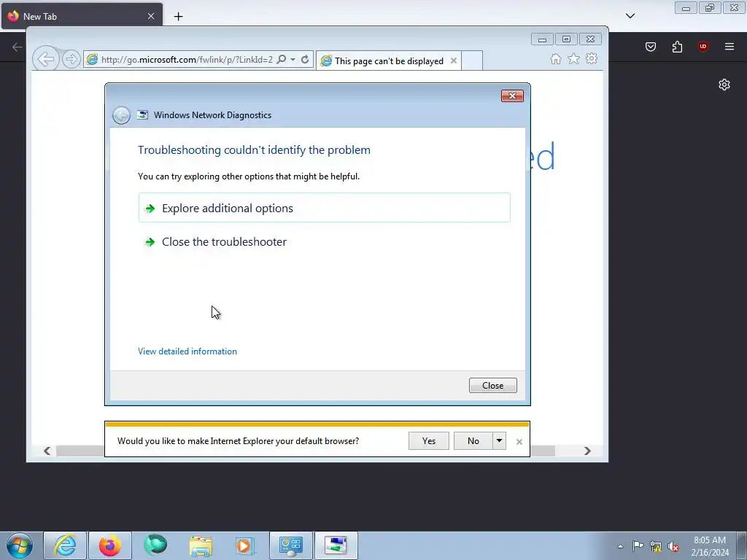Click Control Panel taskbar icon
The image size is (747, 560).
coord(291,545)
